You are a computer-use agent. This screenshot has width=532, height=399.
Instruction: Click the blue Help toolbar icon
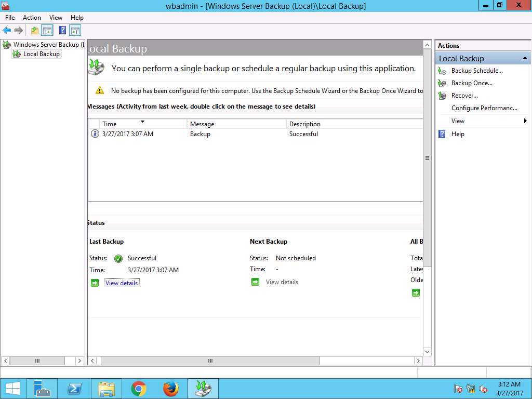62,31
